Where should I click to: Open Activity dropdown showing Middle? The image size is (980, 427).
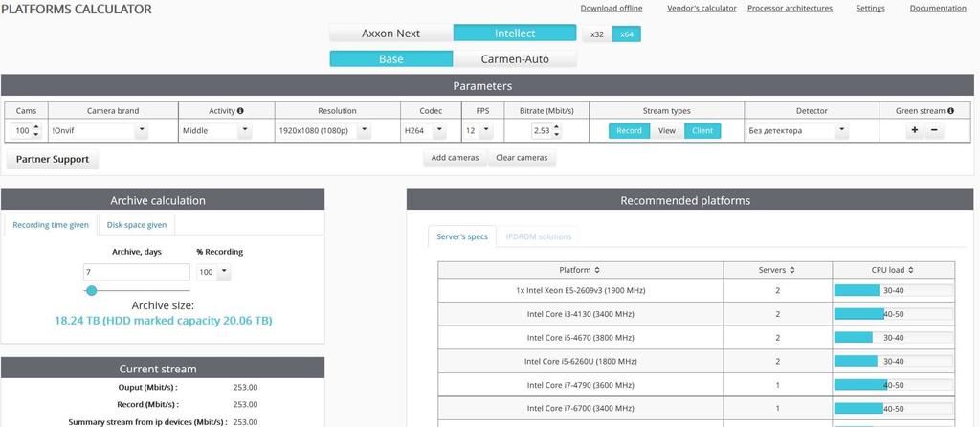(216, 130)
